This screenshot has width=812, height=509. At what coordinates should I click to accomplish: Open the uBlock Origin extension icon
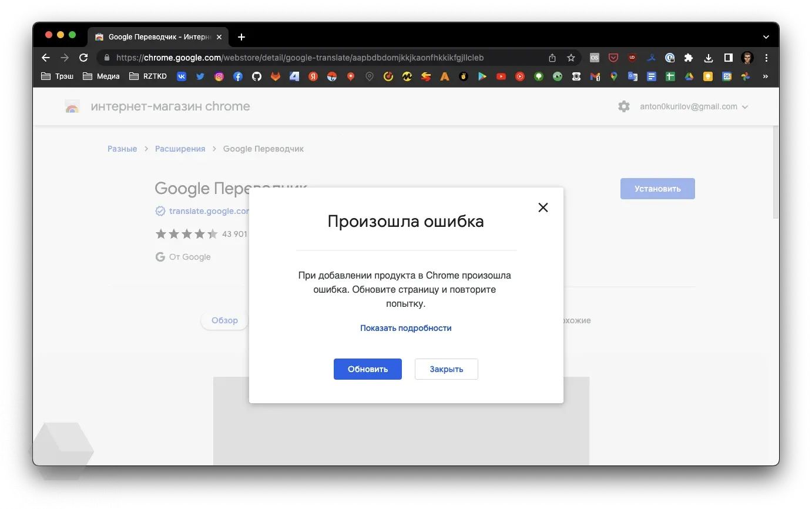click(x=632, y=58)
